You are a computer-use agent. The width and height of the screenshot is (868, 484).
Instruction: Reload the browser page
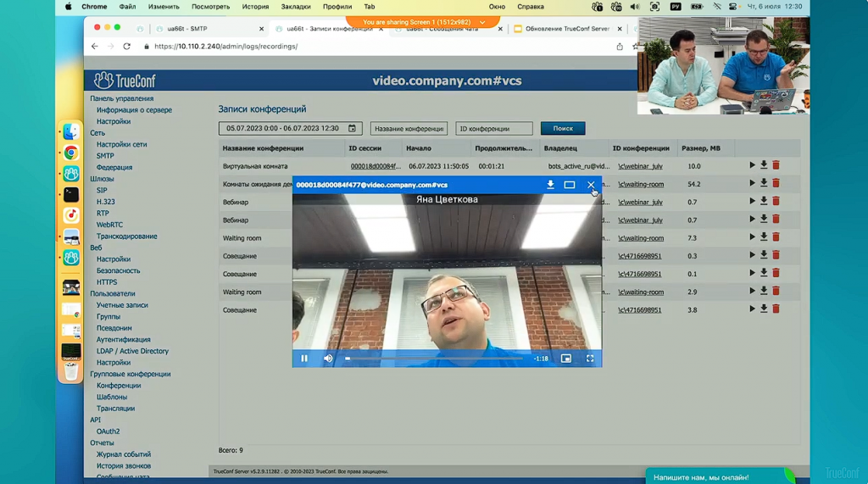[127, 47]
